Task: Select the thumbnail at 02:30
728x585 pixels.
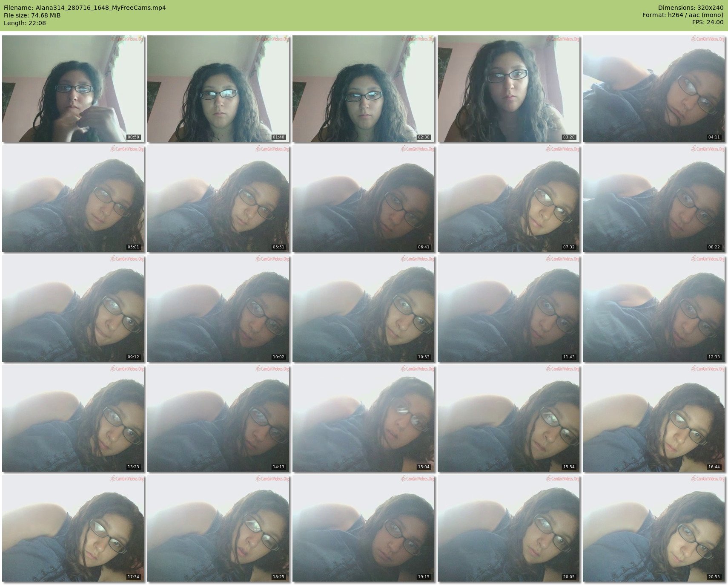Action: (363, 89)
